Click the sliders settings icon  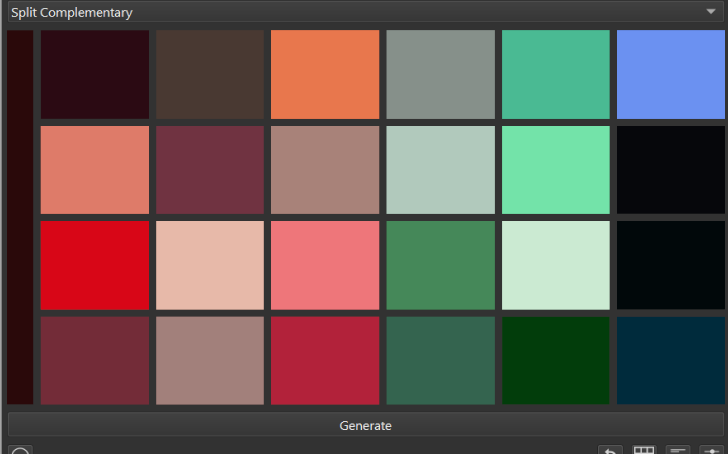(710, 451)
